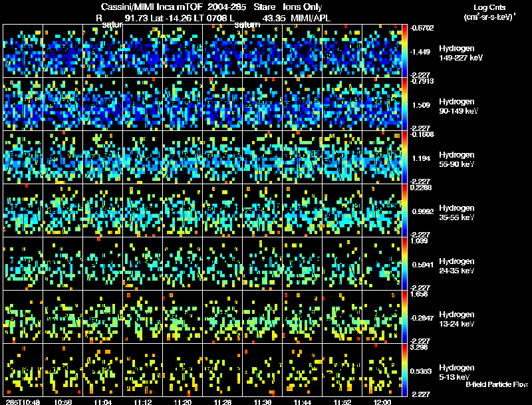The width and height of the screenshot is (532, 405).
Task: Select the 'Hydrogen 90-149 keV' row label
Action: (x=458, y=106)
